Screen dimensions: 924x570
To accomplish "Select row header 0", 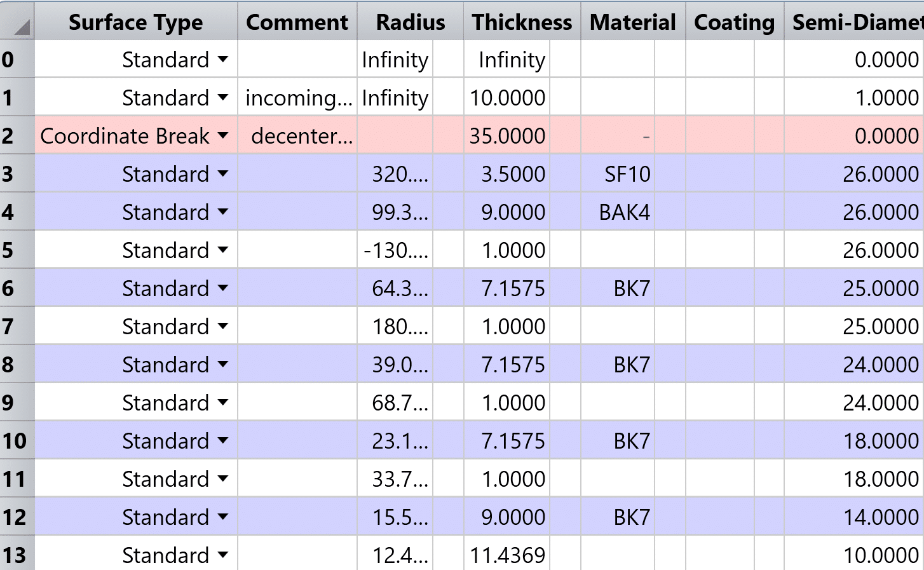I will (x=17, y=59).
